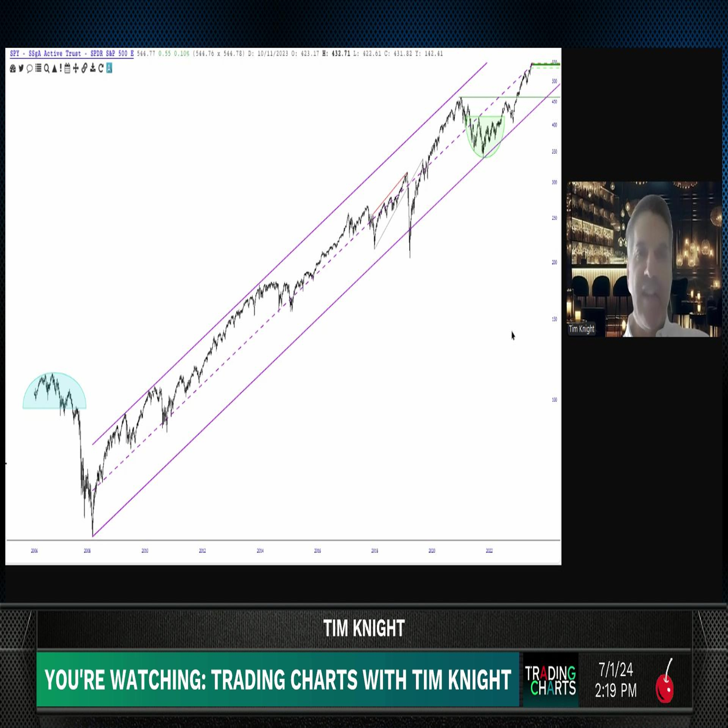The image size is (728, 728).
Task: Click the gauge dashboard icon in chart toolbar
Action: pos(13,68)
